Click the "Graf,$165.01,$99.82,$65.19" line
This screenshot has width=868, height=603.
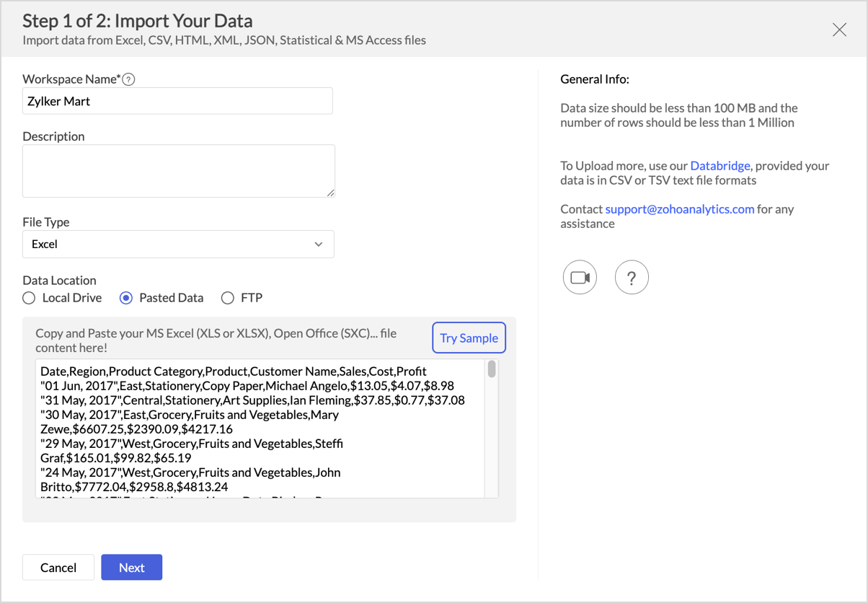(x=115, y=458)
